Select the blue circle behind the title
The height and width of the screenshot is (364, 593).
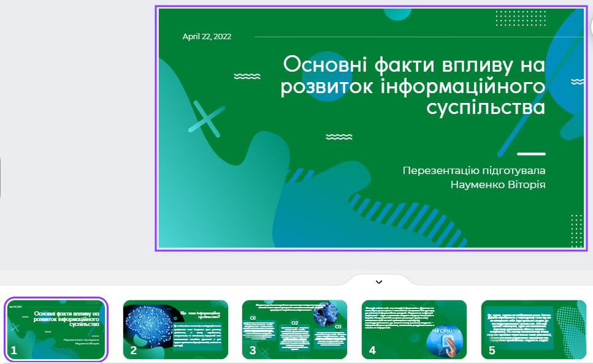326,76
